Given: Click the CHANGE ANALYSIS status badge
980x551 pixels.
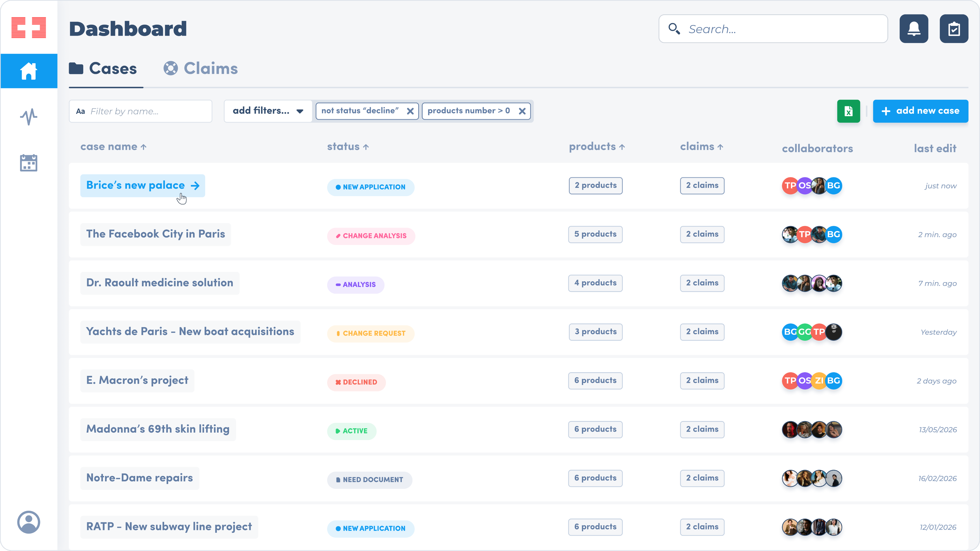Looking at the screenshot, I should click(x=371, y=236).
